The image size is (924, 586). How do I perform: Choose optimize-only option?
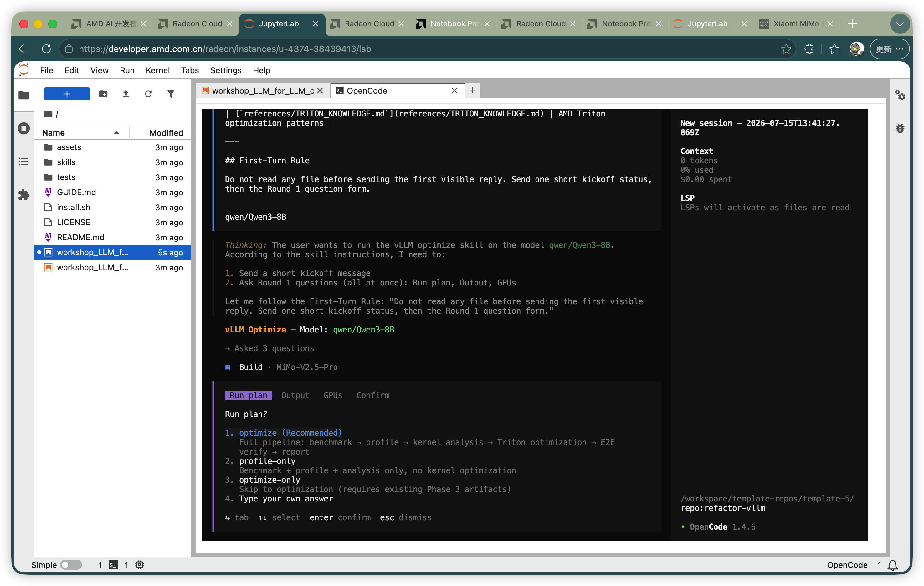269,480
